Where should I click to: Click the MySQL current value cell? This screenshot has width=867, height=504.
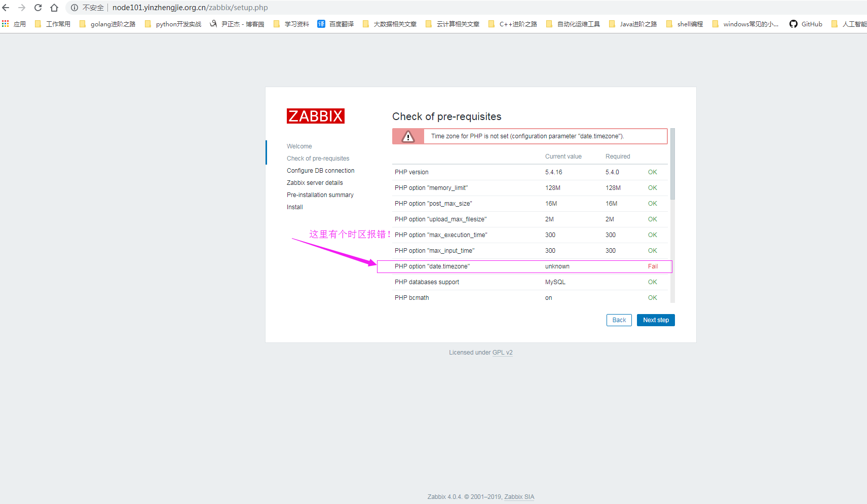[555, 282]
